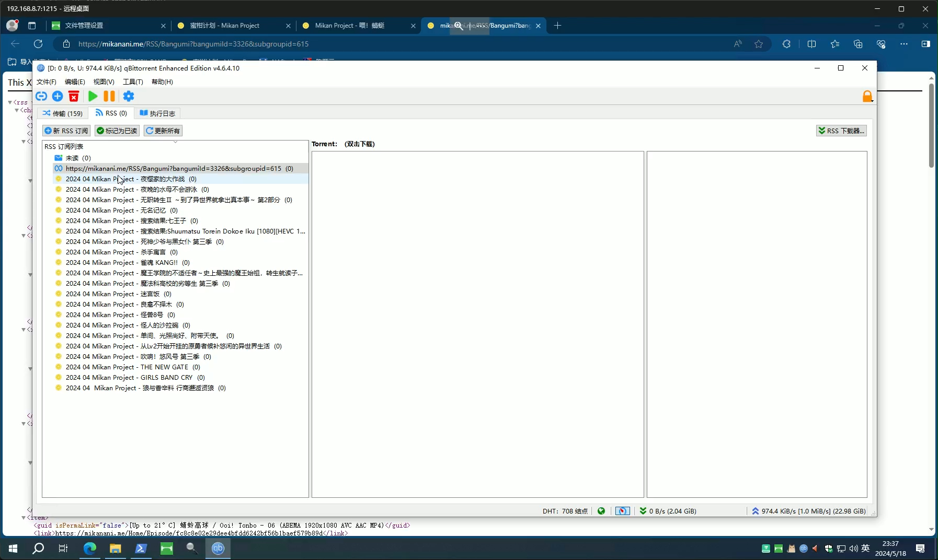Select feed 无名记忆

(180, 210)
